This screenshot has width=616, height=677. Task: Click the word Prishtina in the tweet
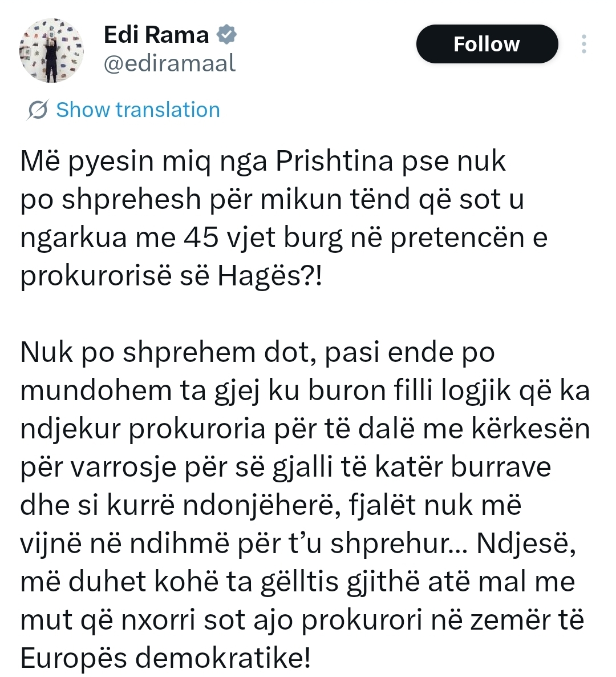pyautogui.click(x=335, y=162)
